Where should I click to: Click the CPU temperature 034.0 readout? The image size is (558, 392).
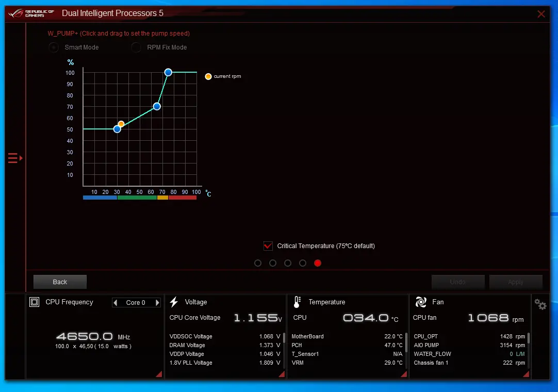[x=370, y=318]
